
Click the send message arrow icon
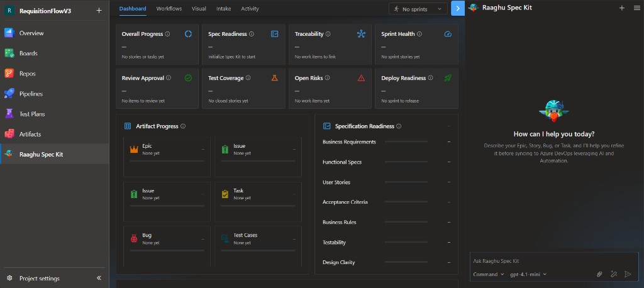click(628, 274)
